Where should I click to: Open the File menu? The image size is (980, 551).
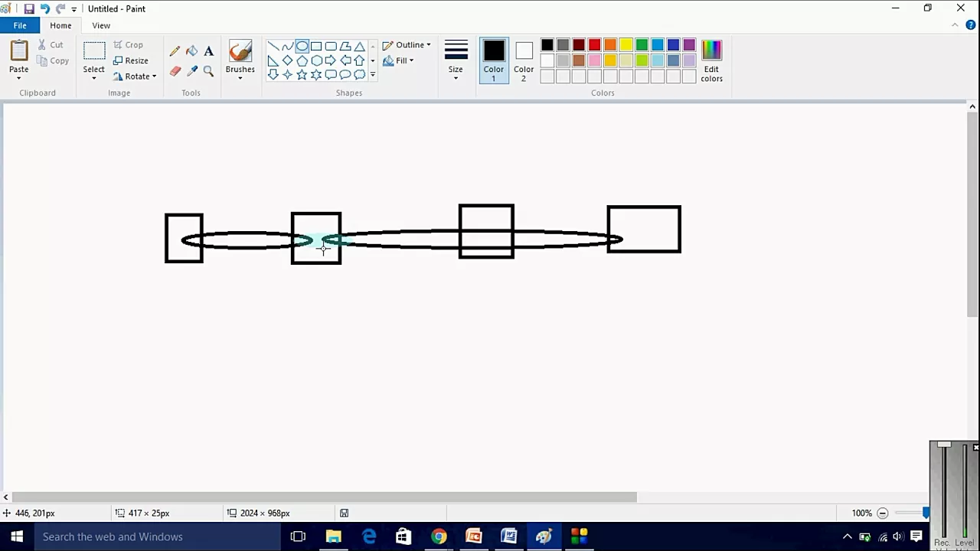coord(20,25)
